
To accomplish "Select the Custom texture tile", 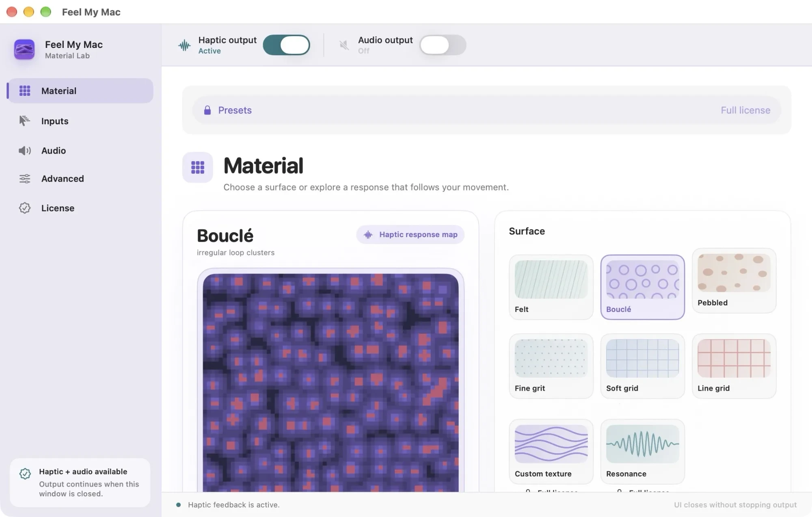I will click(551, 452).
